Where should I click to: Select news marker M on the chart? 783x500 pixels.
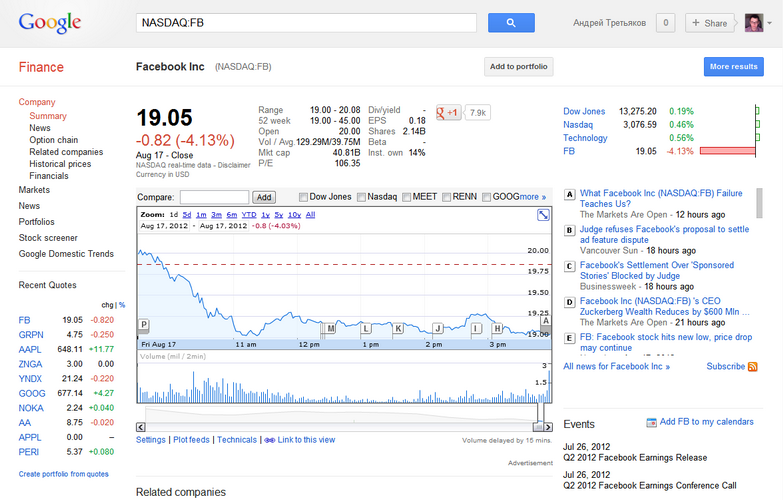point(330,328)
